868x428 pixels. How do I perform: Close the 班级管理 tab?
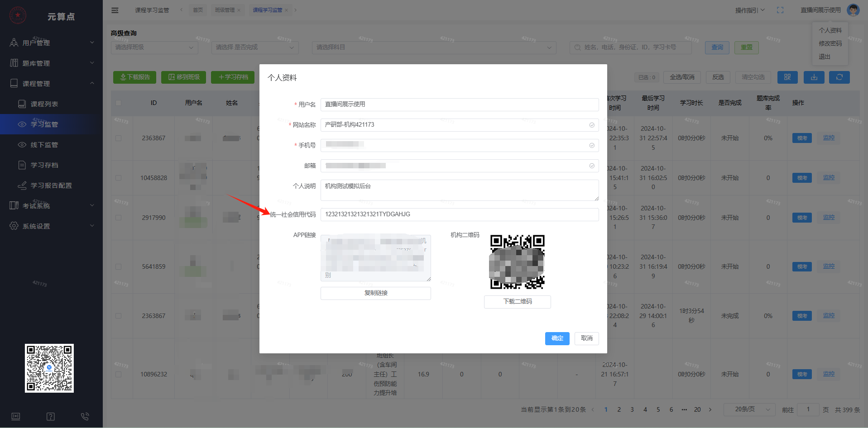[x=239, y=10]
